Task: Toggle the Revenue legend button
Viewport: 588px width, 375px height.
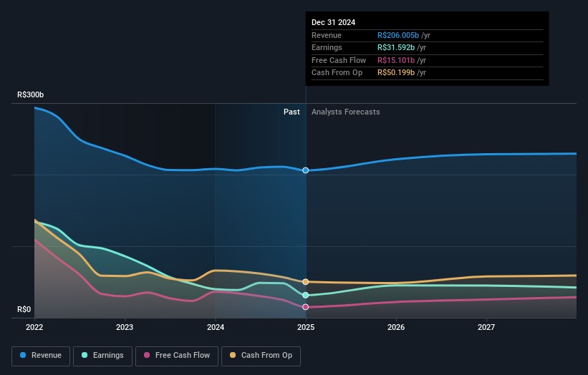Action: (x=41, y=356)
